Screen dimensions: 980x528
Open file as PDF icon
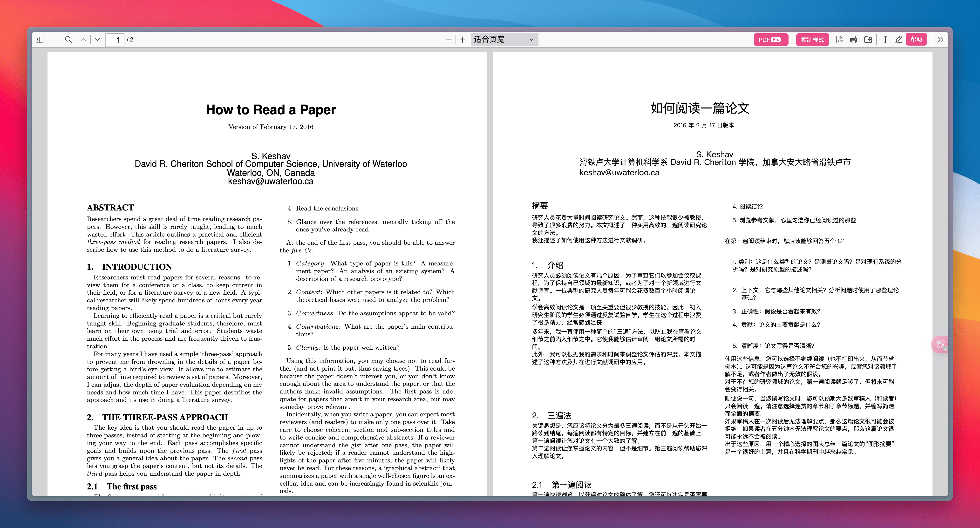coord(839,40)
